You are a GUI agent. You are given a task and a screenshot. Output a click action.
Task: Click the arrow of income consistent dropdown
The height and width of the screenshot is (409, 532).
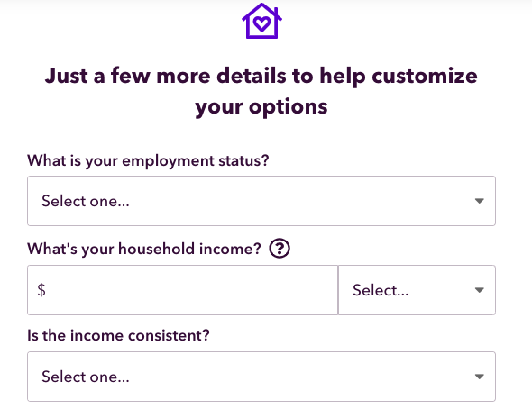(x=479, y=377)
